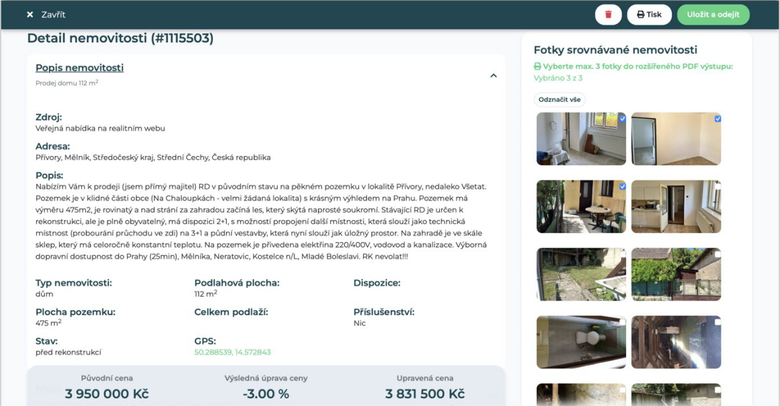Screen dimensions: 780x406
Task: Uncheck the patio table photo checkbox
Action: [x=622, y=187]
